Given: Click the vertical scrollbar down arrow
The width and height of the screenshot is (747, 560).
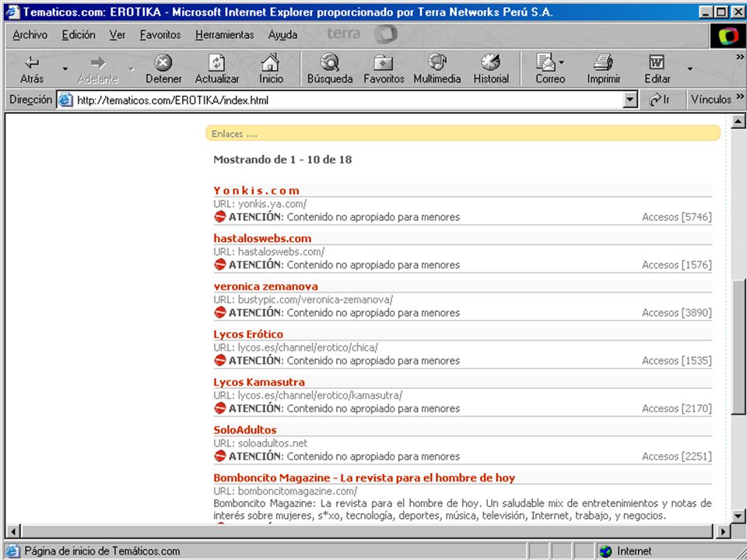Looking at the screenshot, I should [738, 516].
